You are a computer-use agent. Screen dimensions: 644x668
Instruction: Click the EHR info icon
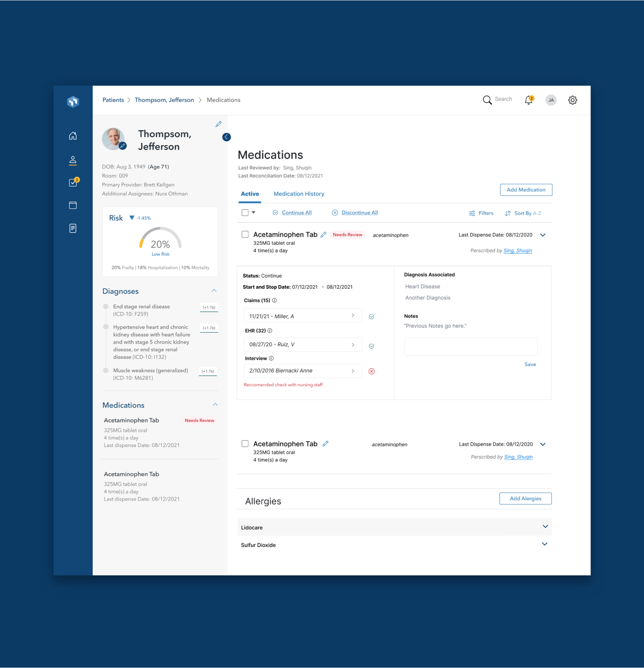click(270, 331)
